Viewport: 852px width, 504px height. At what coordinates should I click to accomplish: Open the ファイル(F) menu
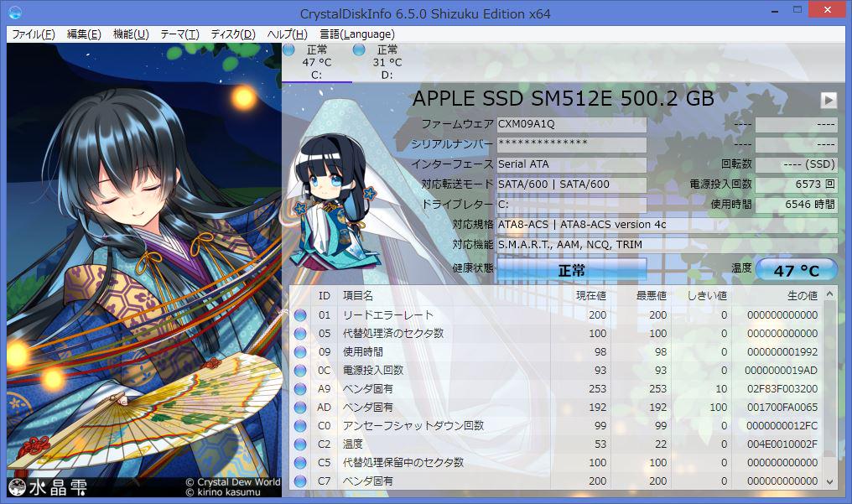pos(33,34)
